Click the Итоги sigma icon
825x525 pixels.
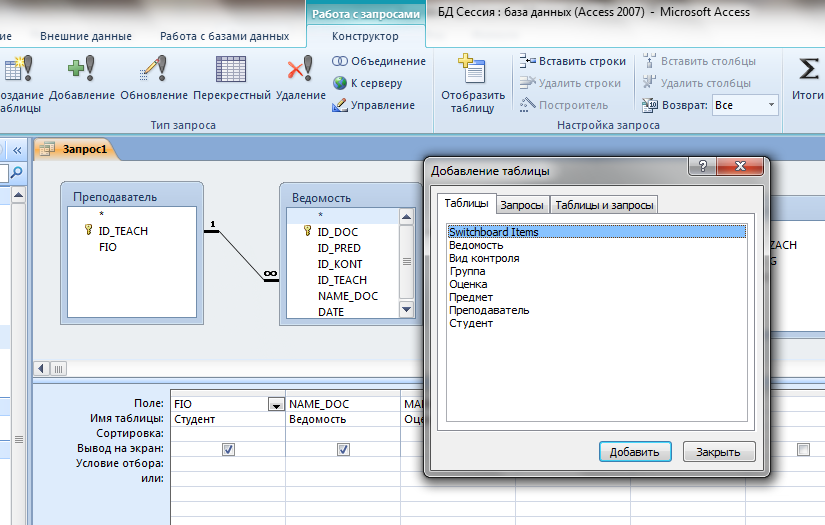[x=807, y=70]
